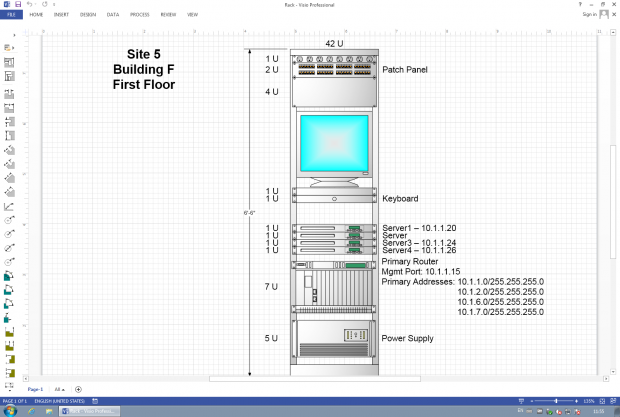This screenshot has height=417, width=620.
Task: Click the Sign in link
Action: [x=589, y=14]
